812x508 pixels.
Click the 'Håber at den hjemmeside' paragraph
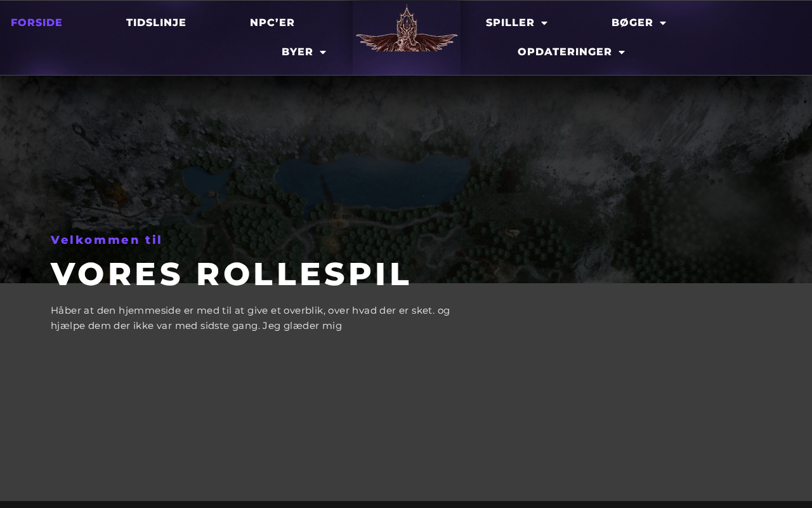click(251, 318)
